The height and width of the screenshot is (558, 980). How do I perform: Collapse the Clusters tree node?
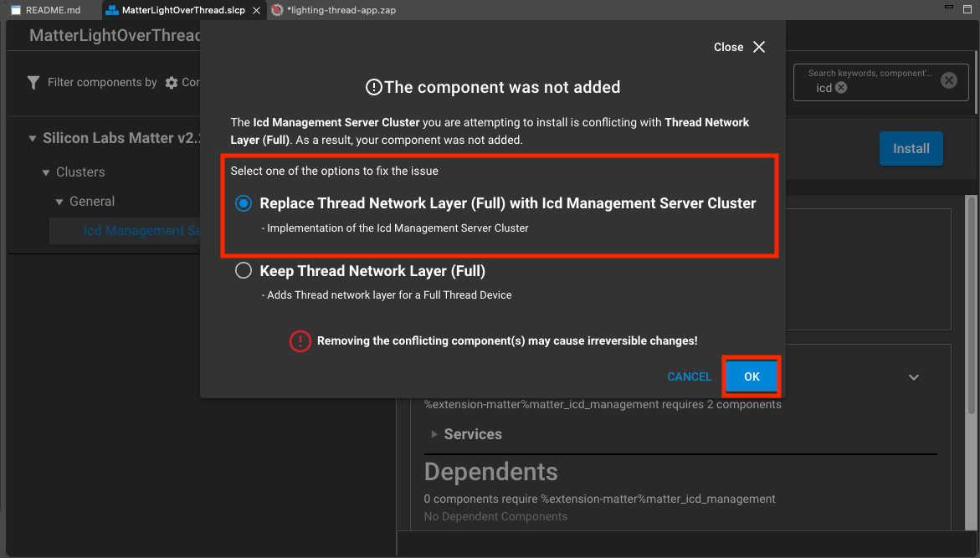(x=47, y=172)
